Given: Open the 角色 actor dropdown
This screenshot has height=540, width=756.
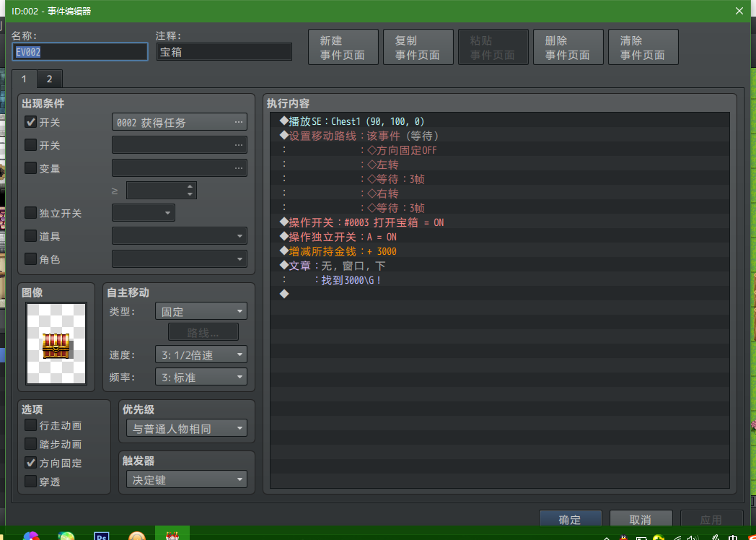Looking at the screenshot, I should coord(180,259).
